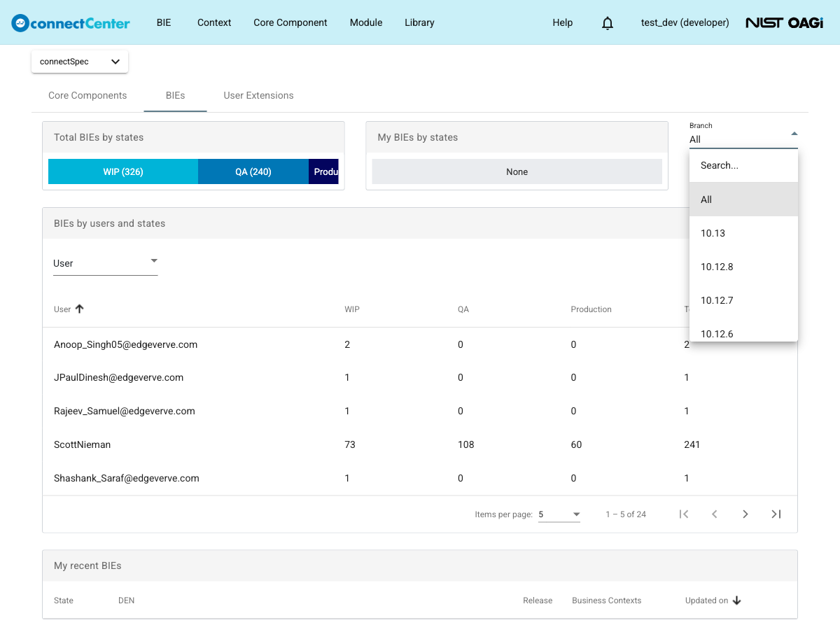Viewport: 840px width, 639px height.
Task: Go to the next page of users
Action: click(745, 514)
